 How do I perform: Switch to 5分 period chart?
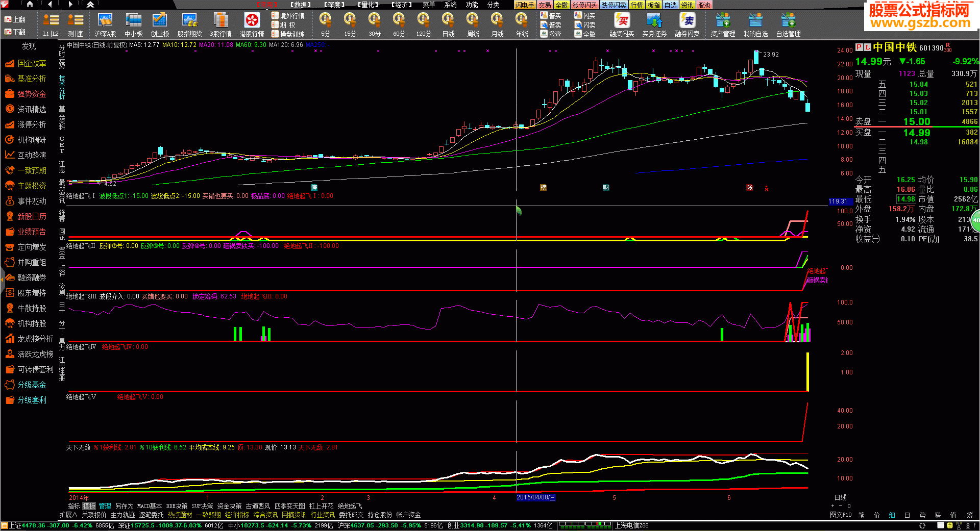tap(325, 25)
